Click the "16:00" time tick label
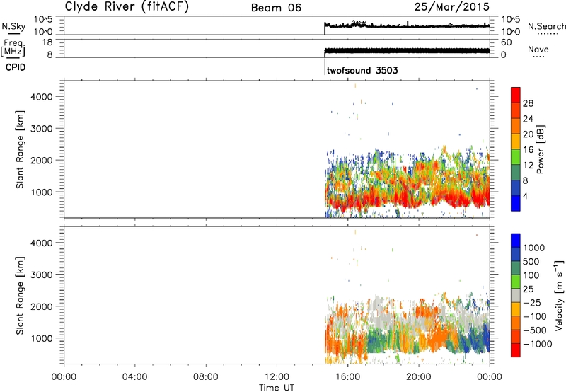 tap(347, 377)
